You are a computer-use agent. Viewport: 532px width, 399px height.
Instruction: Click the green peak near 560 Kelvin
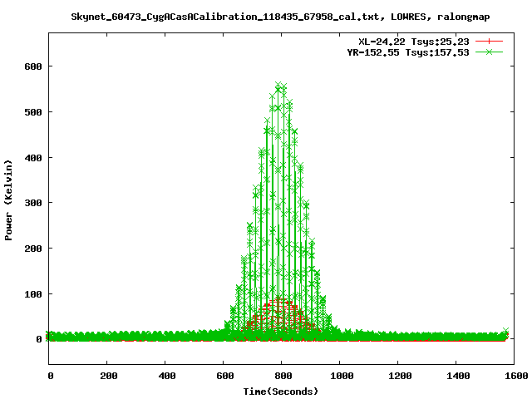[278, 85]
